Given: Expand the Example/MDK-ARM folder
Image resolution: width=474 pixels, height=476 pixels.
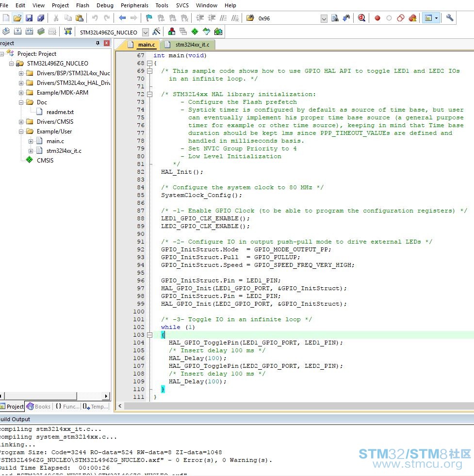Looking at the screenshot, I should click(x=21, y=93).
